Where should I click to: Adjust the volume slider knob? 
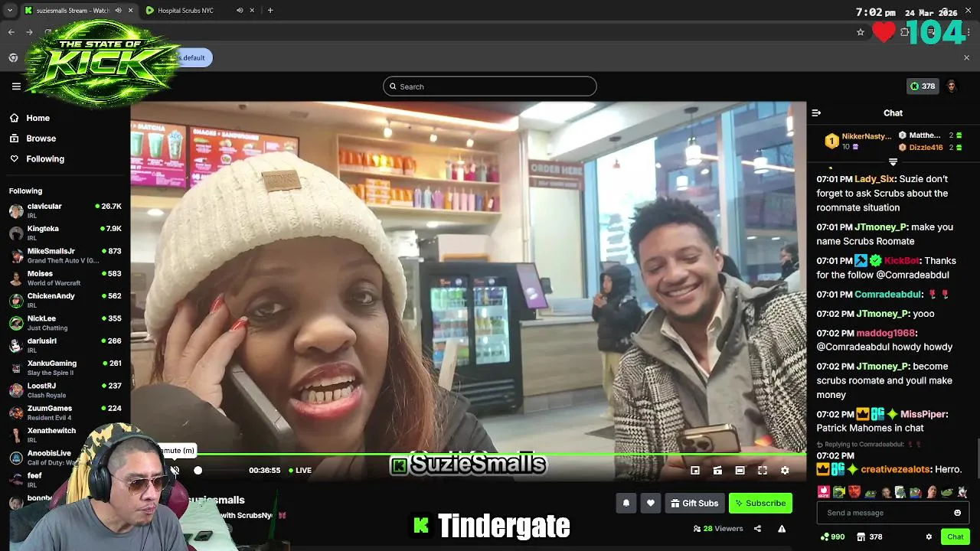click(198, 470)
